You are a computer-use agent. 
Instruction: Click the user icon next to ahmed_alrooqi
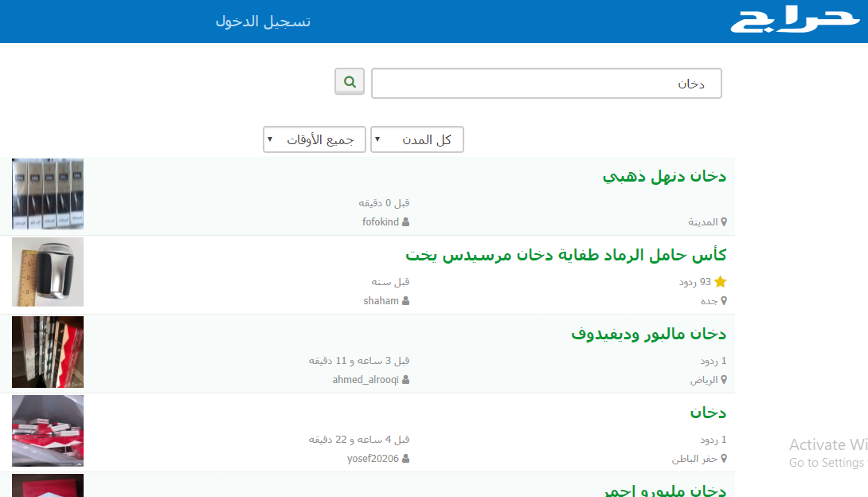(407, 379)
